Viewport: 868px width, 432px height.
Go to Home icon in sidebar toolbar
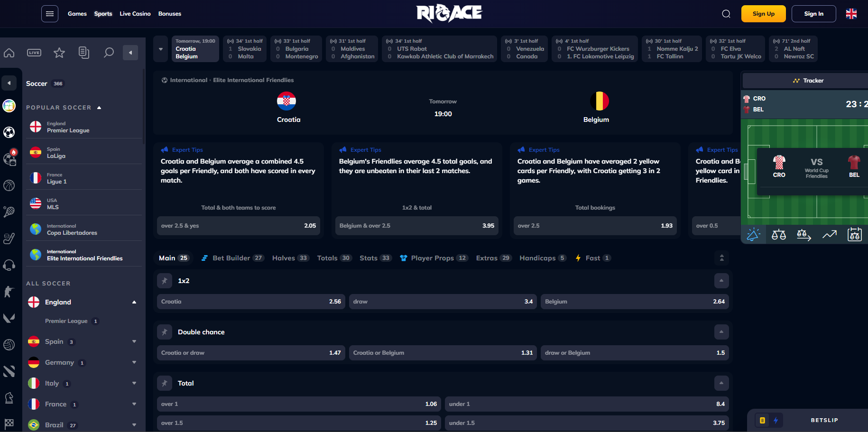9,53
